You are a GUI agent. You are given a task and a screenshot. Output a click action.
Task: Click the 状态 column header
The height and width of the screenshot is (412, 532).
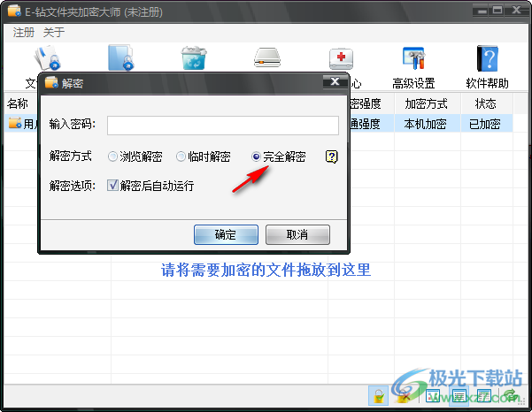487,103
